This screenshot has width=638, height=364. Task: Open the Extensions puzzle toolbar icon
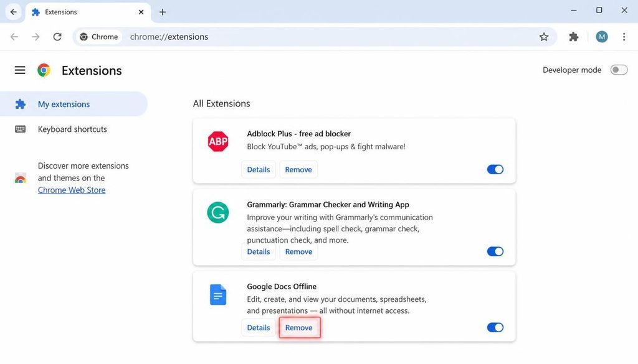(x=574, y=37)
